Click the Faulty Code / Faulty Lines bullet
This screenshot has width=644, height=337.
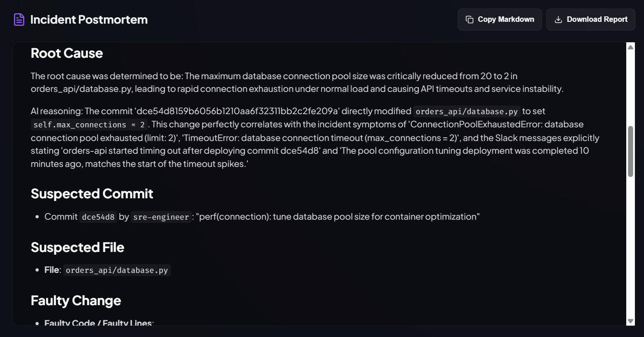tap(99, 323)
